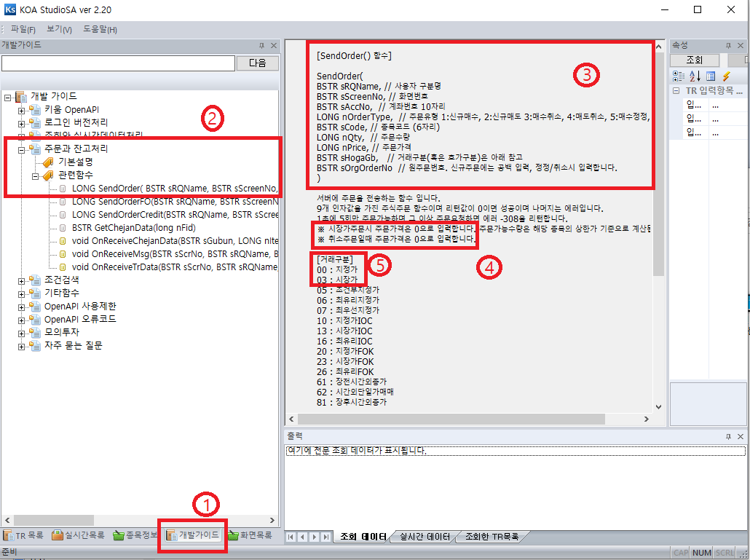Click the 조회 button in 속성 panel
The width and height of the screenshot is (750, 560).
695,60
